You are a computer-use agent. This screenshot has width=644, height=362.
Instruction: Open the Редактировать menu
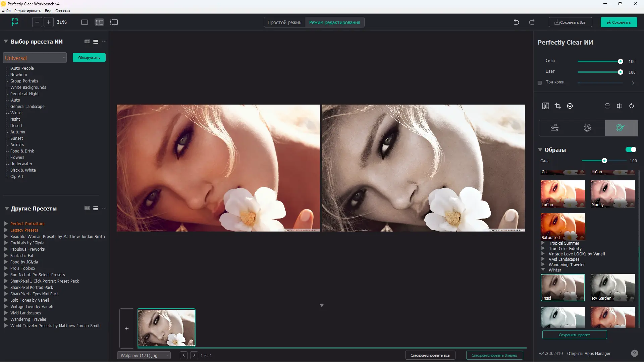[x=28, y=11]
